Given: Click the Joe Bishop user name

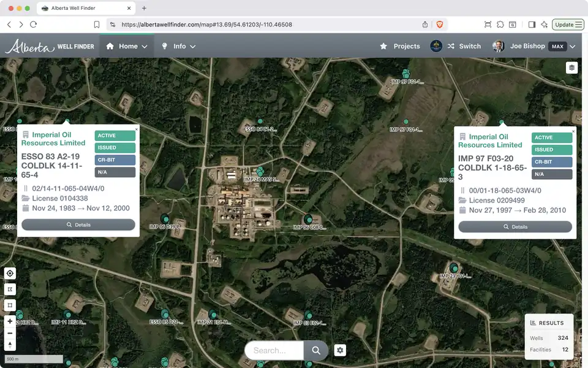Looking at the screenshot, I should (527, 46).
